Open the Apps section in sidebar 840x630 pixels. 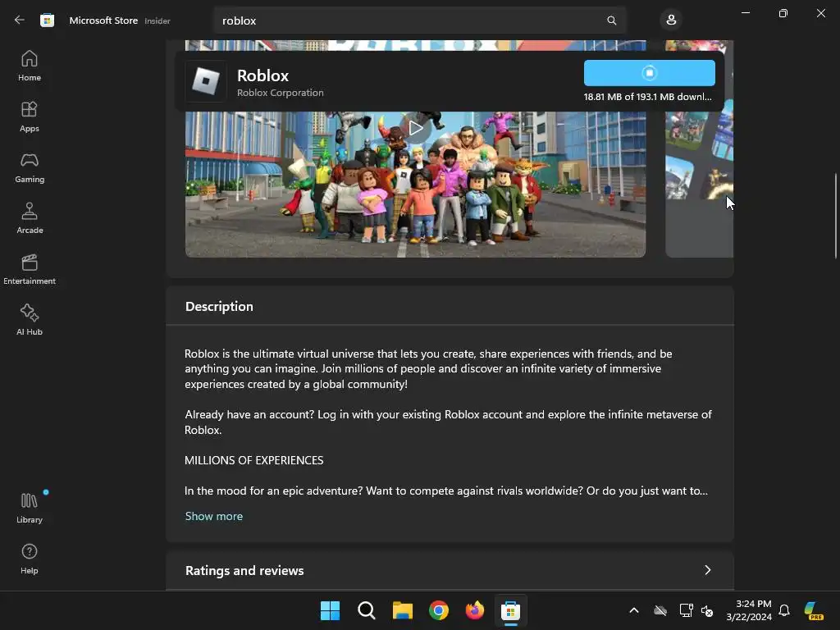tap(30, 116)
